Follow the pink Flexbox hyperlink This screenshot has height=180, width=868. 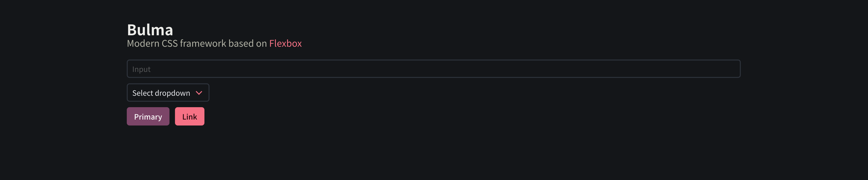pos(285,43)
